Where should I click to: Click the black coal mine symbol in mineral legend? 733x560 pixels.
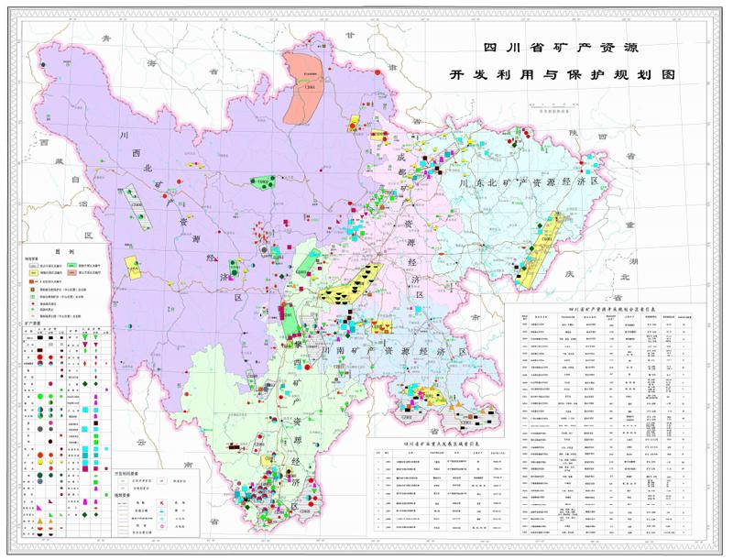point(40,337)
